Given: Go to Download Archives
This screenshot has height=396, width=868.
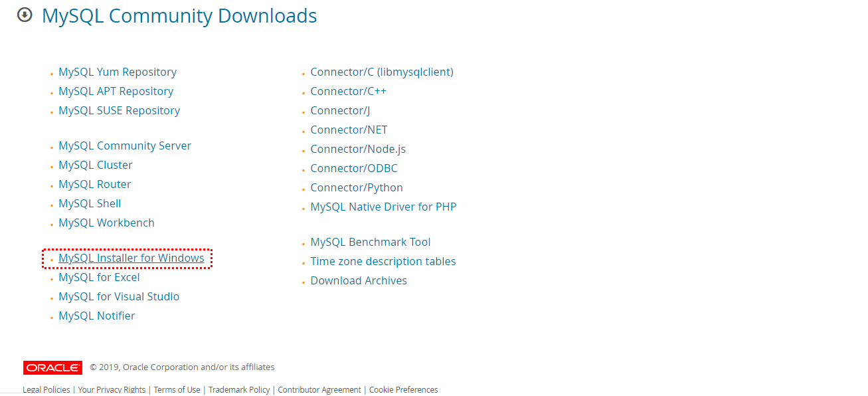Looking at the screenshot, I should 359,280.
